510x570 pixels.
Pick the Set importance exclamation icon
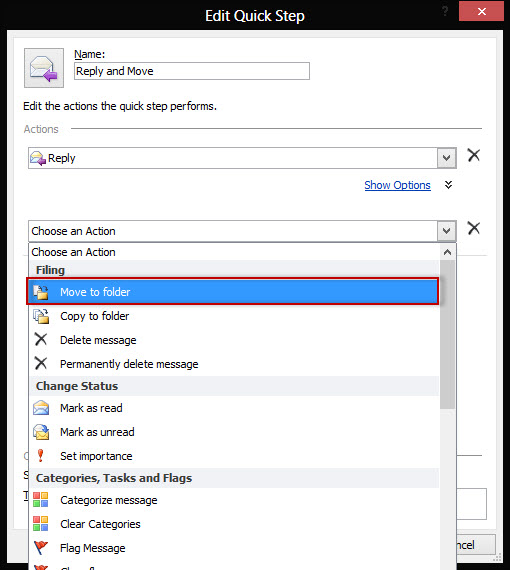click(40, 455)
